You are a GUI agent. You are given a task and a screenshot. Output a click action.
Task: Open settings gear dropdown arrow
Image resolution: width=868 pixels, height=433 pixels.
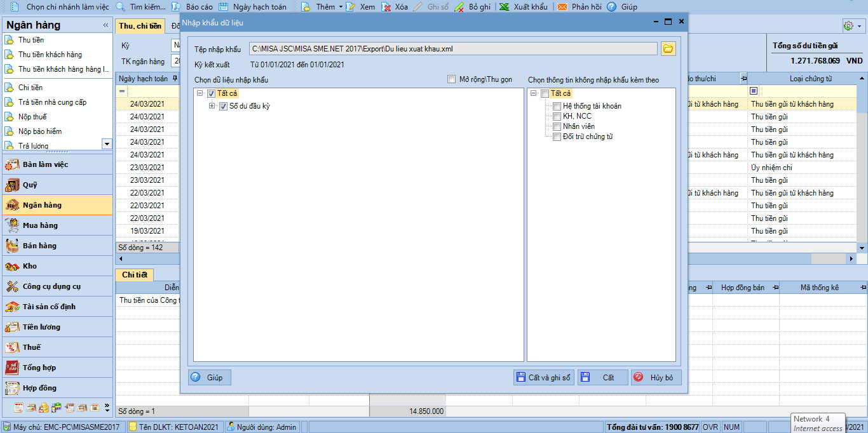coord(860,27)
